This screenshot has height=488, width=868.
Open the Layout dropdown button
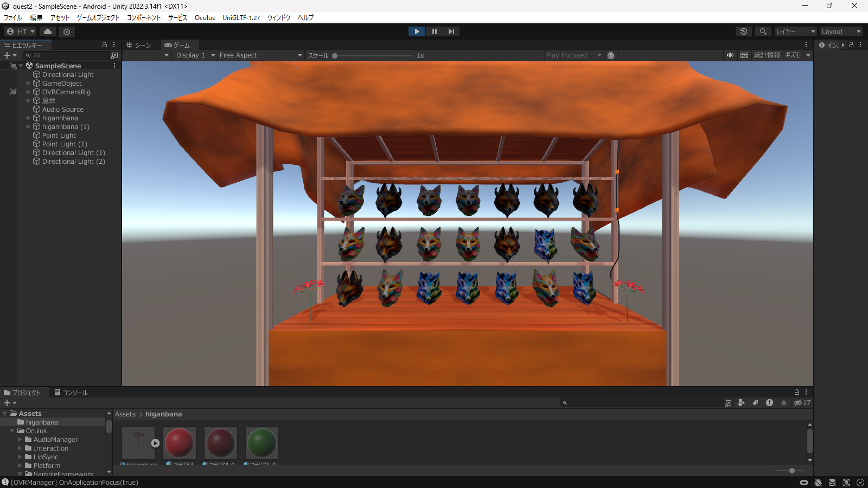tap(840, 31)
